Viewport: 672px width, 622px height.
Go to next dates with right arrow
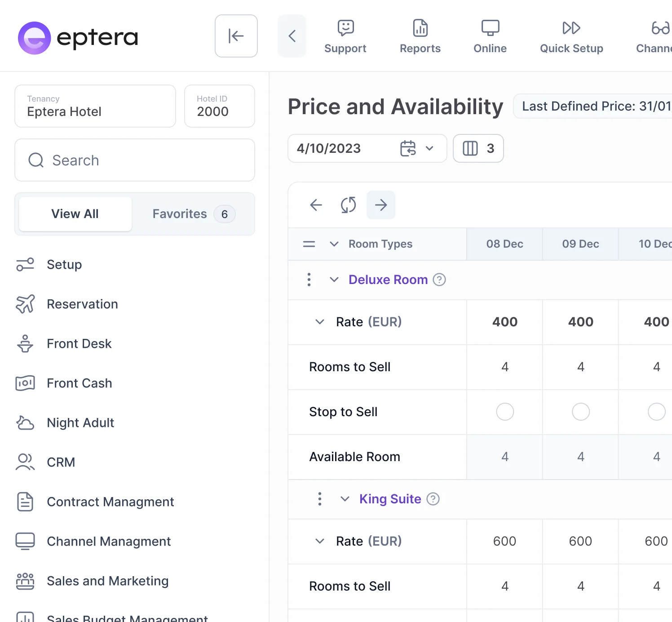[381, 205]
